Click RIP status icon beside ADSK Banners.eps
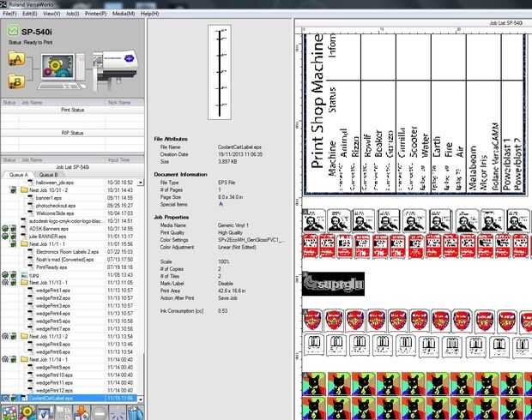Image resolution: width=532 pixels, height=420 pixels. click(5, 229)
